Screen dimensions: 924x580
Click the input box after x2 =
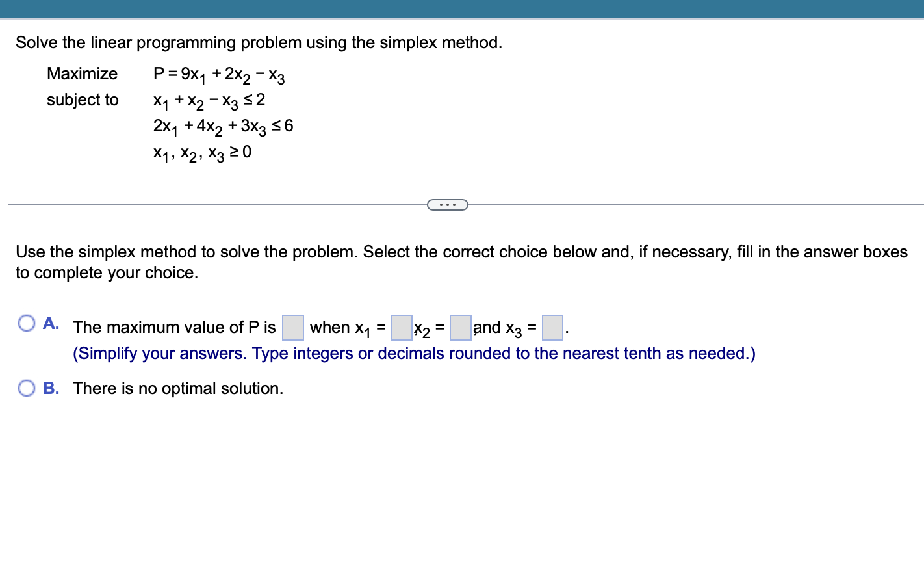tap(459, 328)
